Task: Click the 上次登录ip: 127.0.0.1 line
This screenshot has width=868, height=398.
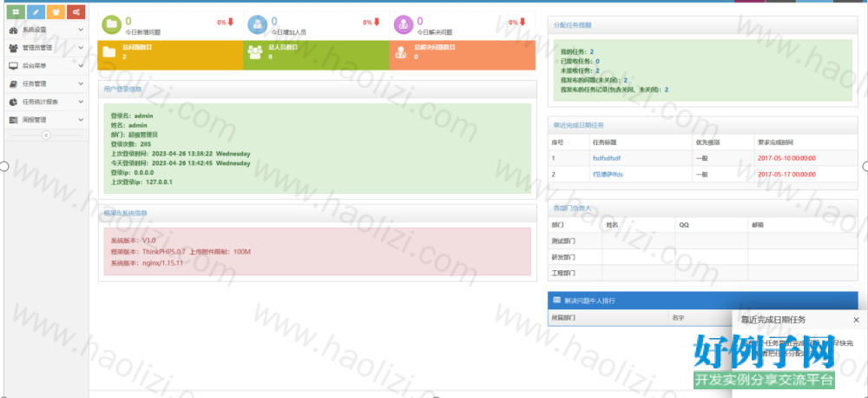Action: (x=141, y=182)
